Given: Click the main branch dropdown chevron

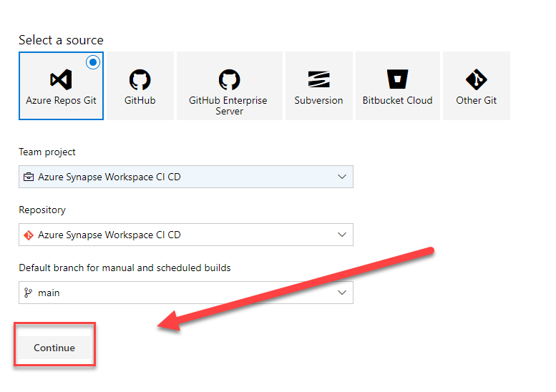Looking at the screenshot, I should (342, 293).
